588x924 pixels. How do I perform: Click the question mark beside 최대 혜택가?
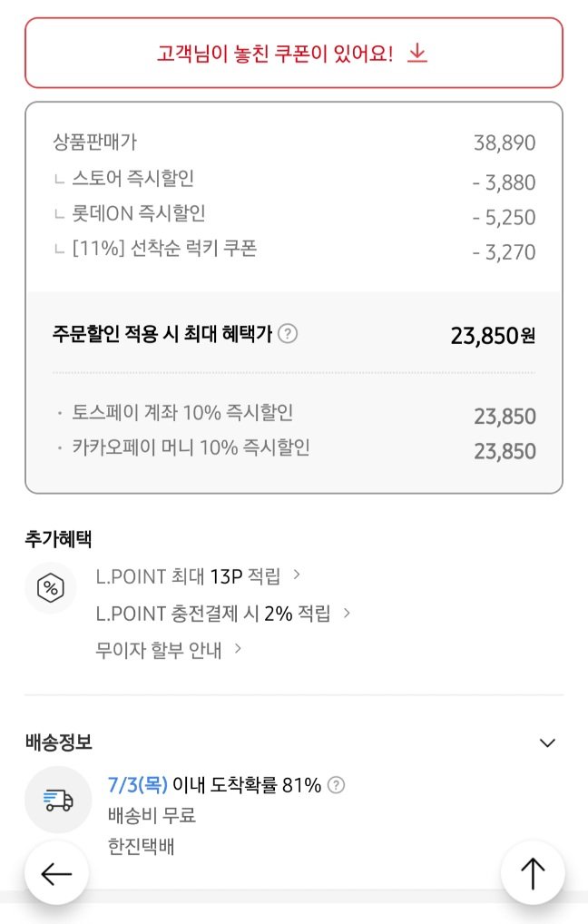288,334
